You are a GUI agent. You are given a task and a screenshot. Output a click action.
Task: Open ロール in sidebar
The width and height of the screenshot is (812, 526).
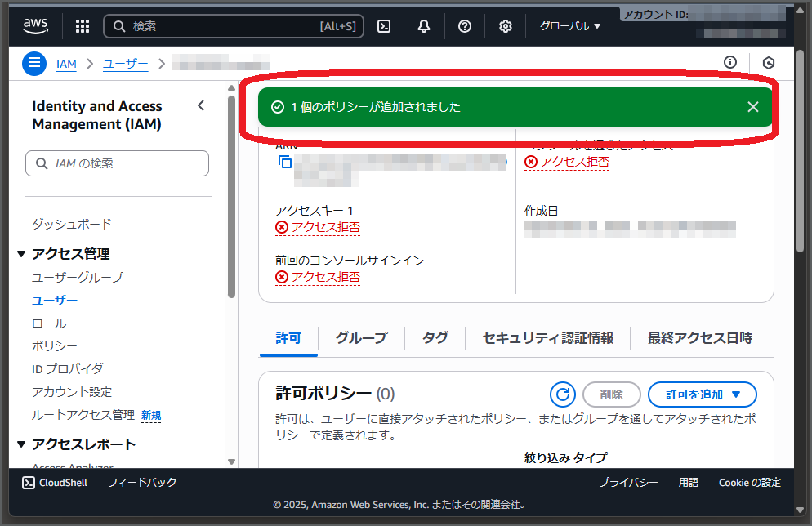(x=49, y=323)
